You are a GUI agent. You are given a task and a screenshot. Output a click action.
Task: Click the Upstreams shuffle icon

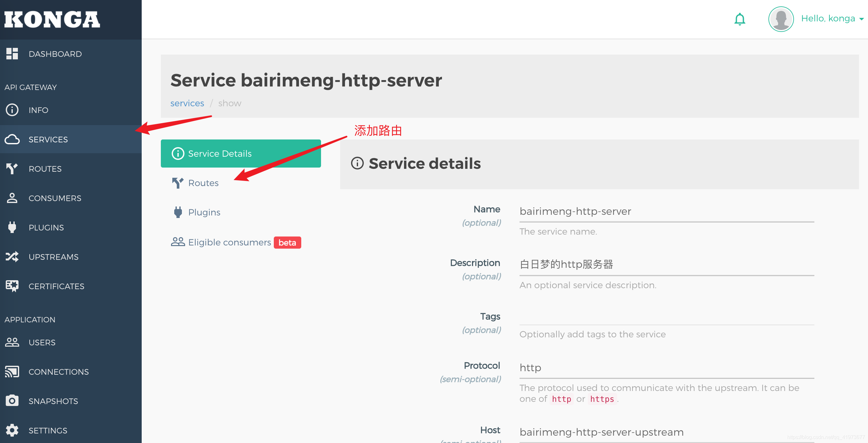(12, 257)
